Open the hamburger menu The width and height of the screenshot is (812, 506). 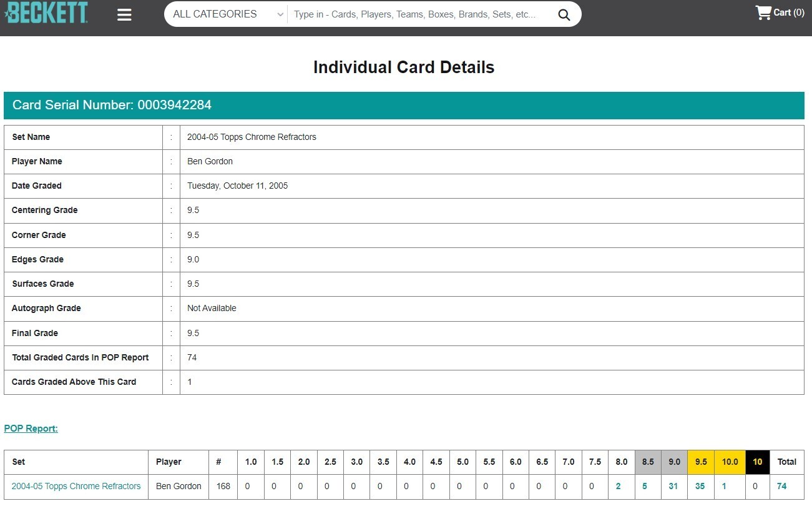[124, 14]
